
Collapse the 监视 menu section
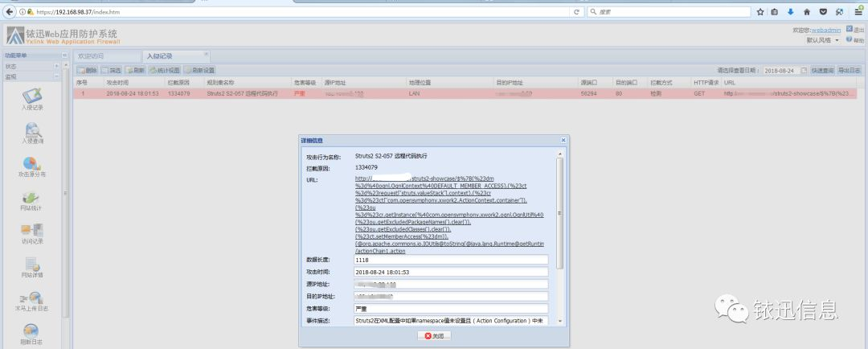pos(56,76)
